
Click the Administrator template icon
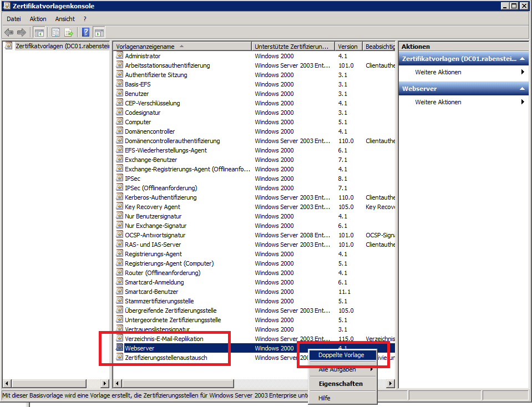tap(119, 56)
